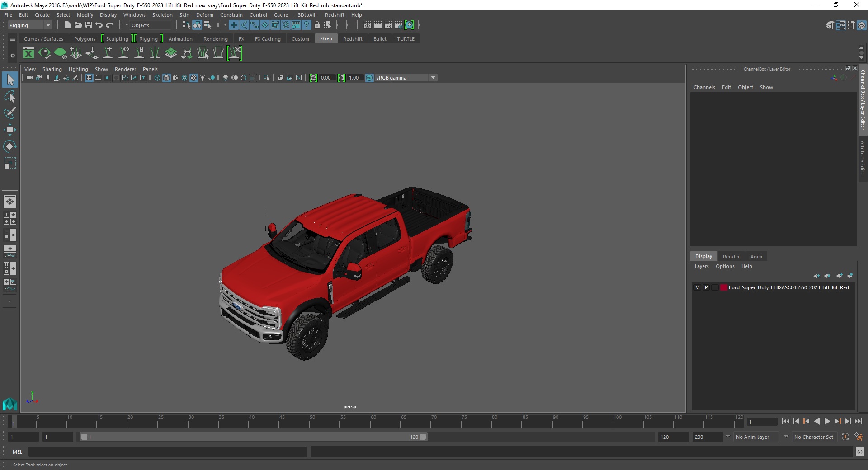
Task: Toggle the lock selection padlock icon
Action: tap(317, 25)
